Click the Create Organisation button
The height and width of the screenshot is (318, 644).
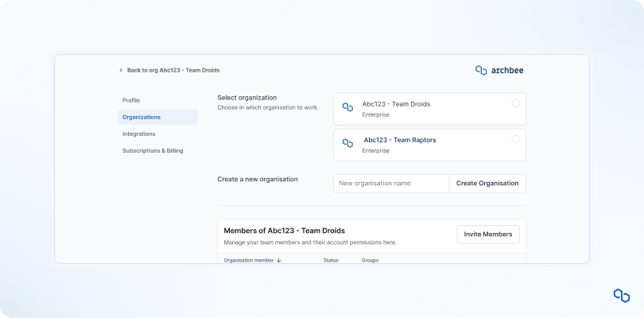tap(487, 183)
